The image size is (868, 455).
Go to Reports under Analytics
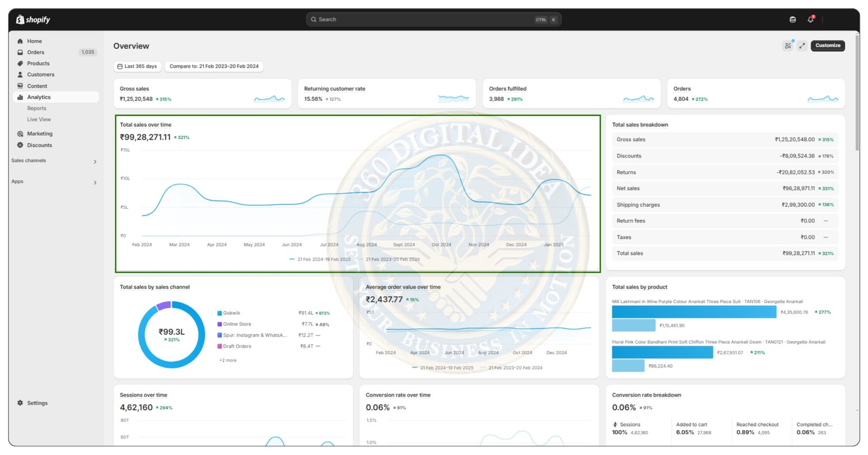[37, 108]
